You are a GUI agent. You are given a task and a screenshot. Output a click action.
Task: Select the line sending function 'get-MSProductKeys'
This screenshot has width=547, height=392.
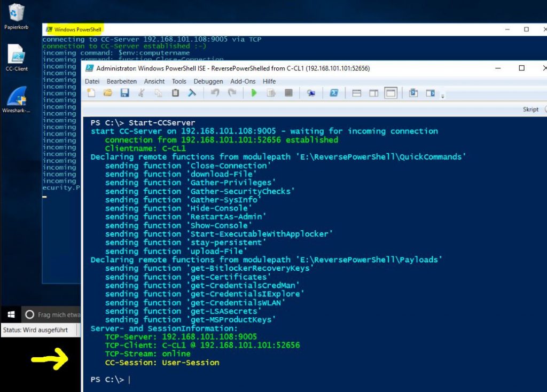pos(191,319)
